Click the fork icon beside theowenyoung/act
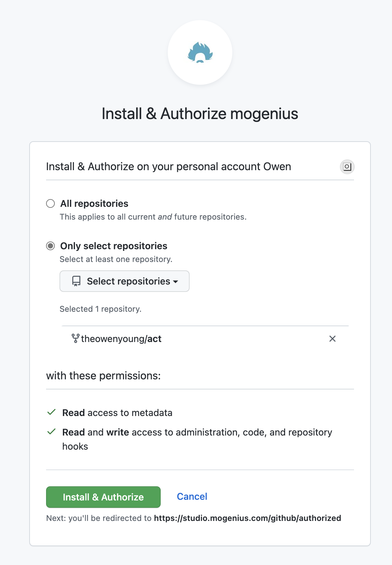The height and width of the screenshot is (565, 392). (76, 338)
